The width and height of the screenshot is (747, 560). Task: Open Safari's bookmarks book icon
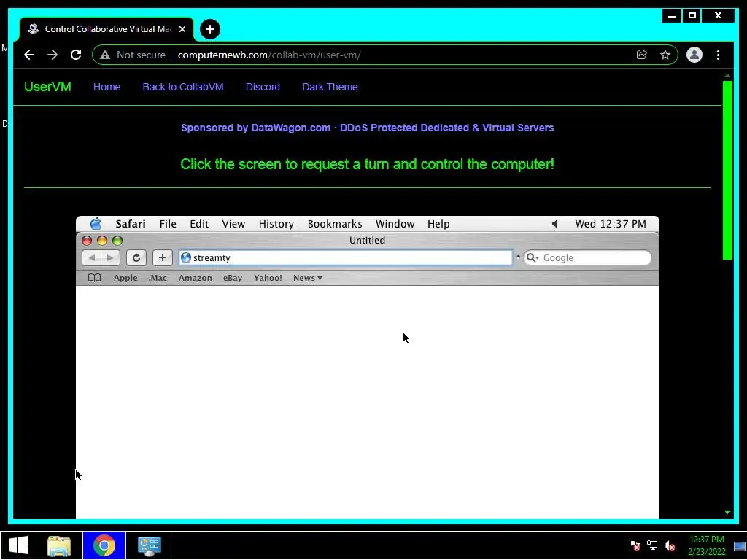click(x=94, y=278)
